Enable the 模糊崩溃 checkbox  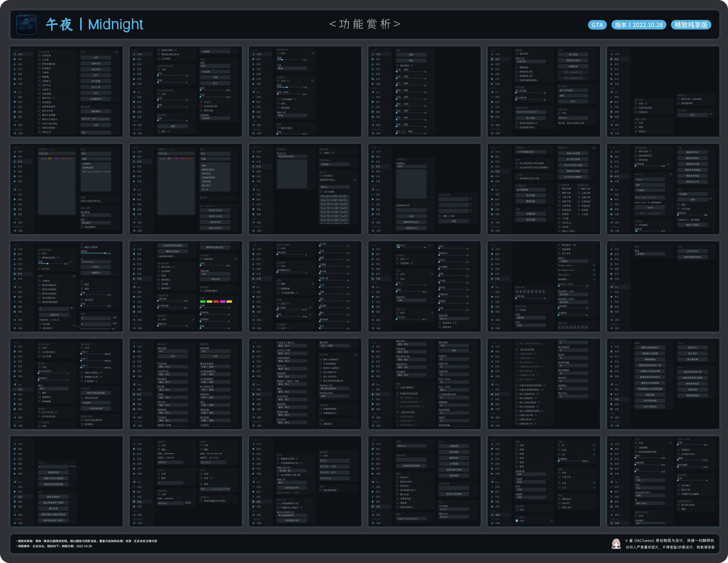point(517,67)
